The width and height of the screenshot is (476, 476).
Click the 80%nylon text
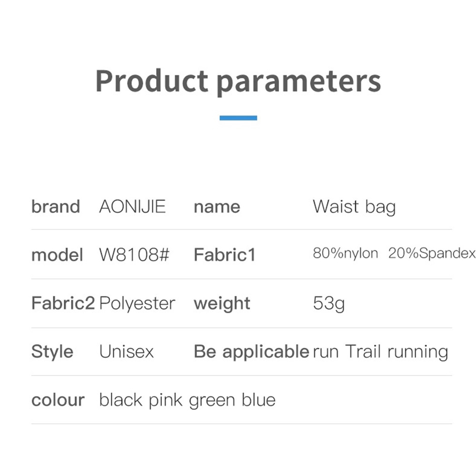[x=346, y=253]
